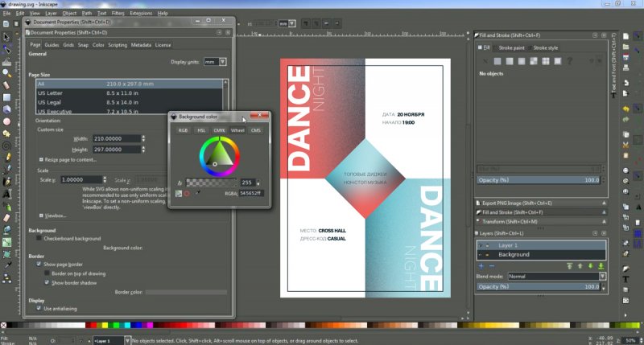This screenshot has height=345, width=644.
Task: Choose the Star and polygon tool
Action: pos(6,133)
